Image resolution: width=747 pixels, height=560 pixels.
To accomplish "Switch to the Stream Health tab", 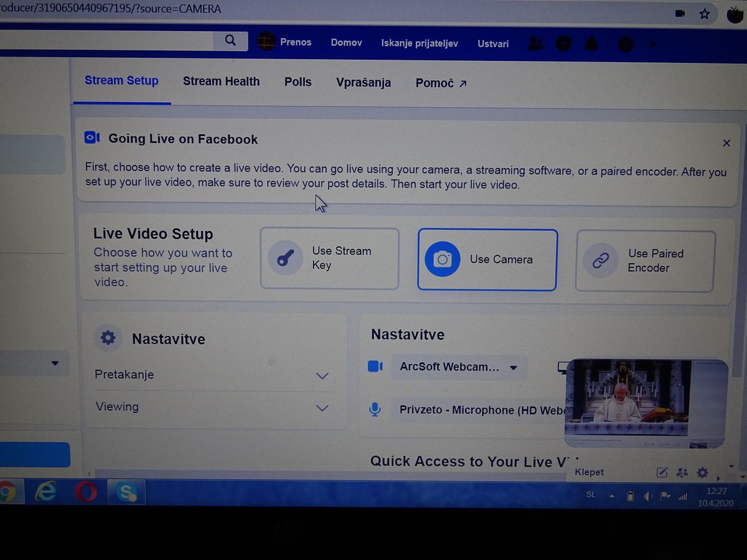I will click(221, 82).
